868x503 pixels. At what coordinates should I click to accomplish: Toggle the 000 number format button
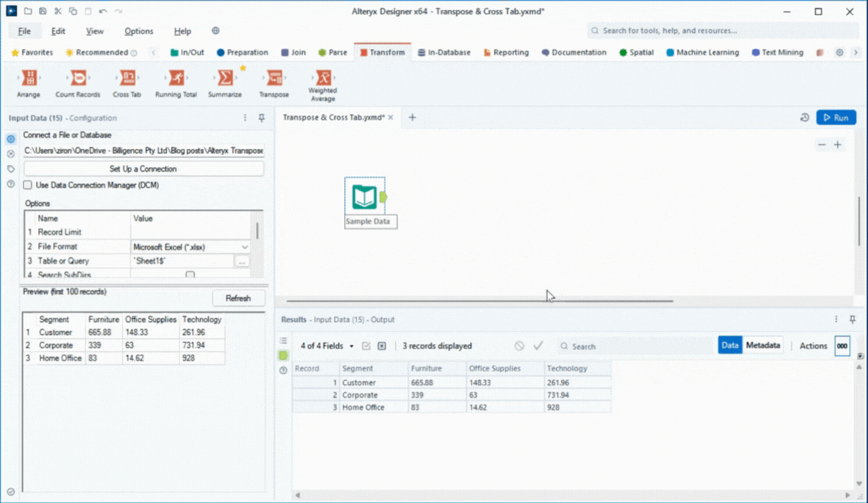(x=842, y=346)
